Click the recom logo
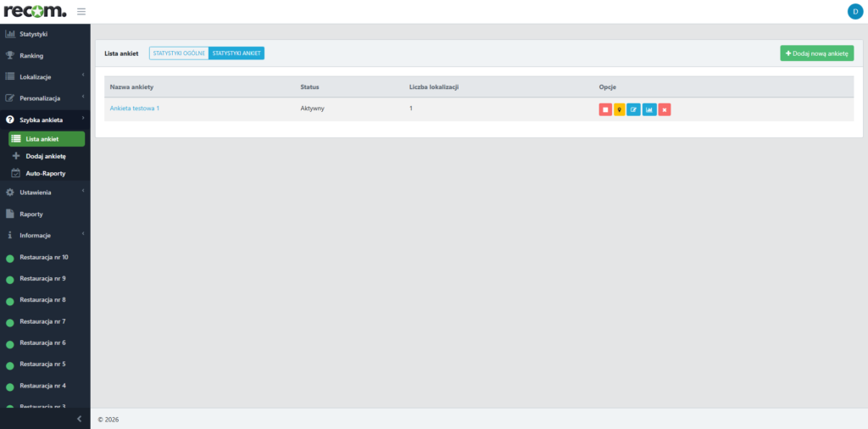The height and width of the screenshot is (429, 868). (35, 11)
